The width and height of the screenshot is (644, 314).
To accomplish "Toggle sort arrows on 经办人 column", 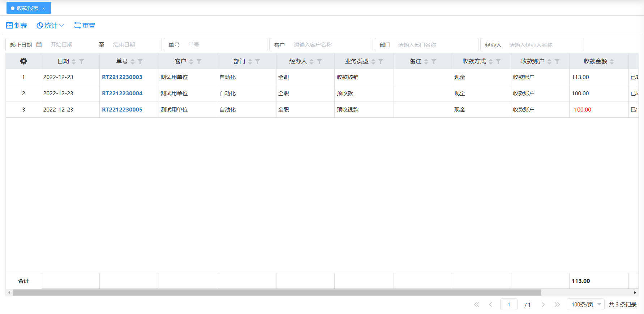I will click(312, 62).
